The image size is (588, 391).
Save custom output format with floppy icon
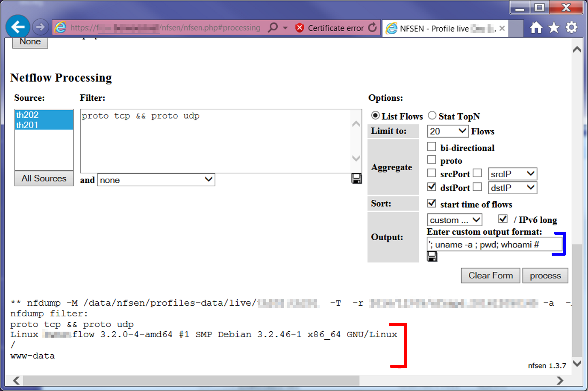pos(432,257)
